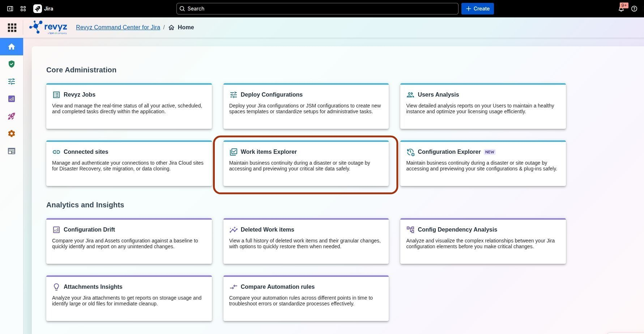Click the Attachments Insights lightbulb icon
Image resolution: width=644 pixels, height=334 pixels.
click(56, 287)
